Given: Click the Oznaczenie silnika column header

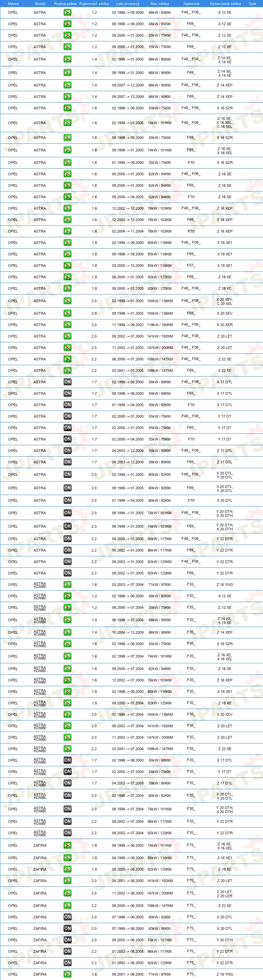Looking at the screenshot, I should coord(225,4).
